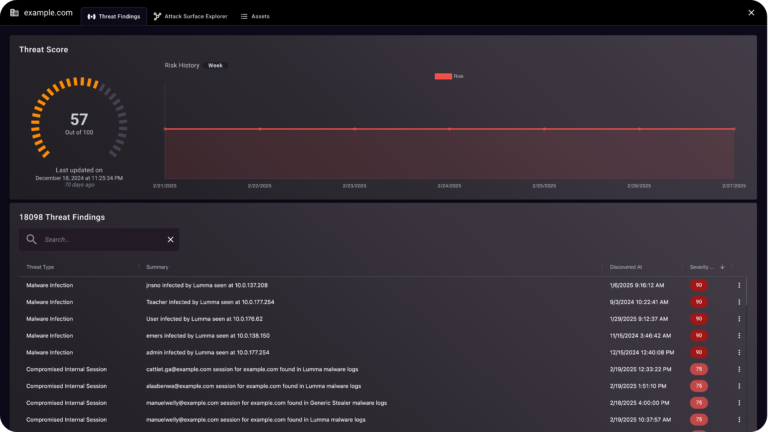Close the example.com panel with X
Screen dimensions: 768x432
(751, 13)
